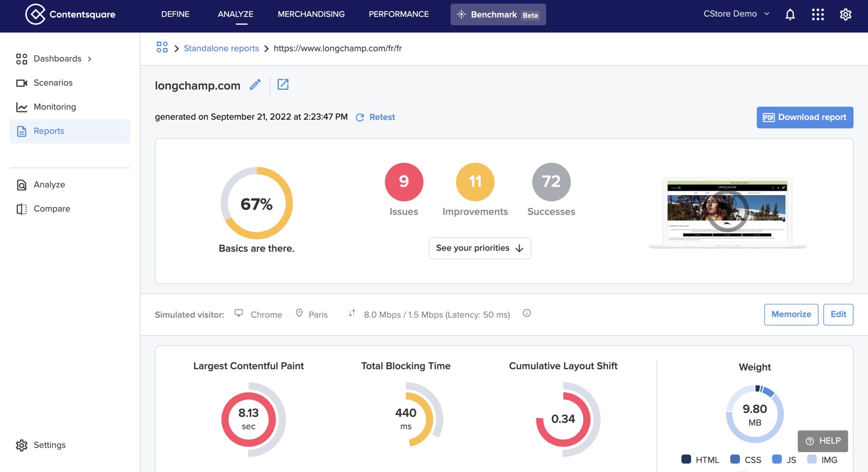The height and width of the screenshot is (472, 868).
Task: Click the See your priorities down arrow
Action: (519, 248)
